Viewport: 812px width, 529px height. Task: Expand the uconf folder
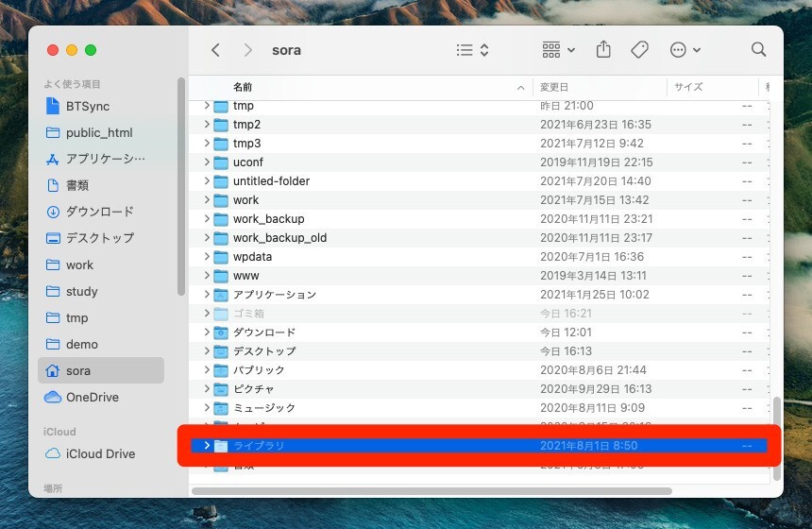point(207,162)
